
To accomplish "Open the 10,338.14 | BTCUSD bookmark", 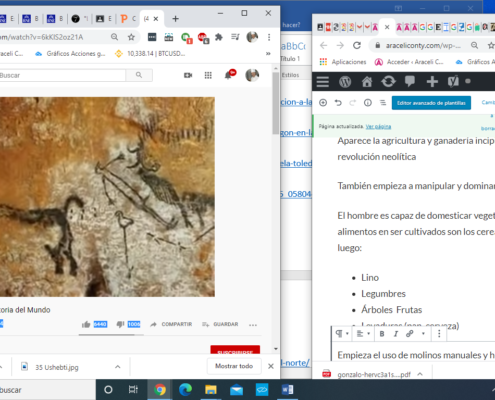I will click(x=150, y=54).
